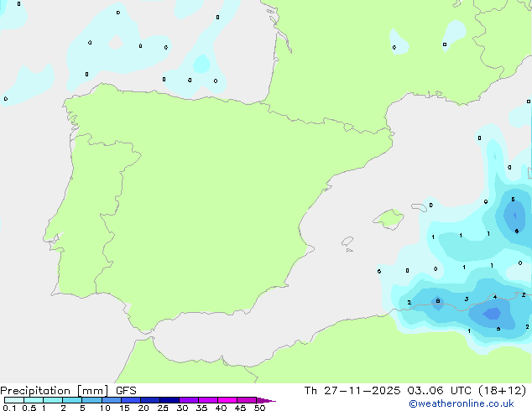Select the 5–10 mm legend color swatch
Image resolution: width=532 pixels, height=411 pixels.
(x=91, y=400)
